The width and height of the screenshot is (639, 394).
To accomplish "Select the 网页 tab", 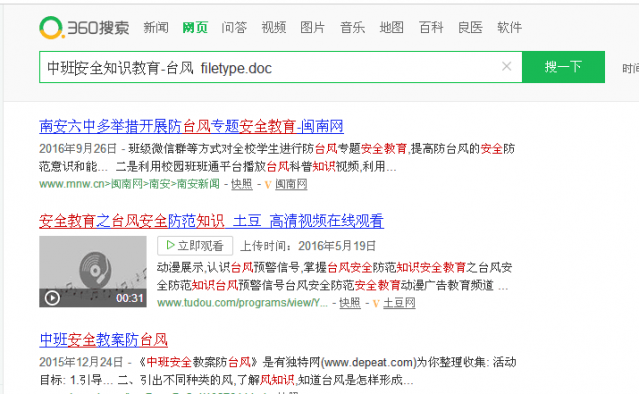I will (195, 27).
